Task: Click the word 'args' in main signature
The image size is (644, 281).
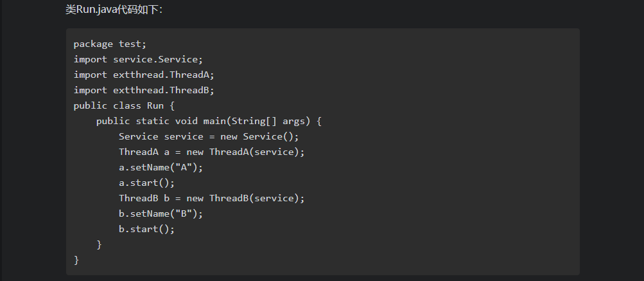Action: tap(293, 121)
